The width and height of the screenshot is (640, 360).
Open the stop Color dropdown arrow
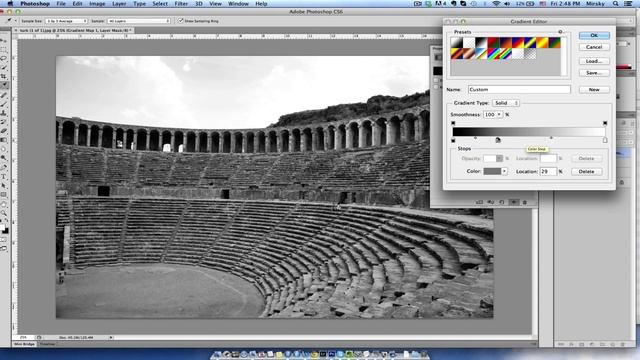(504, 171)
